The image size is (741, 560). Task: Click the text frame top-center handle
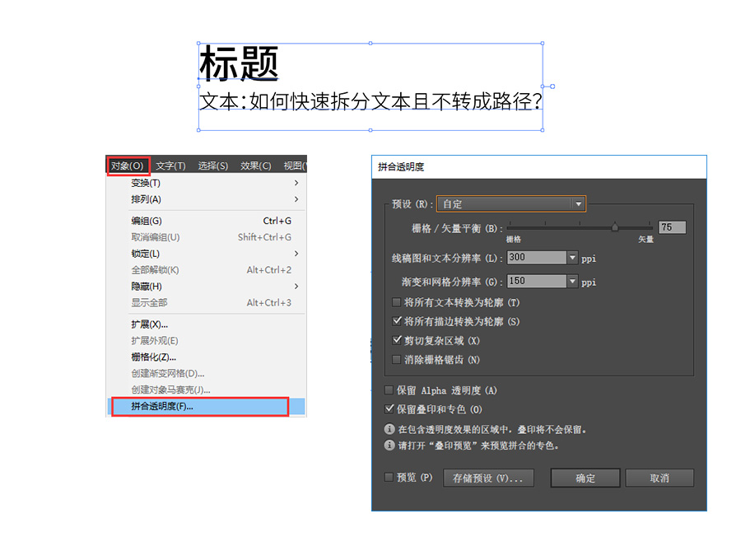click(370, 44)
